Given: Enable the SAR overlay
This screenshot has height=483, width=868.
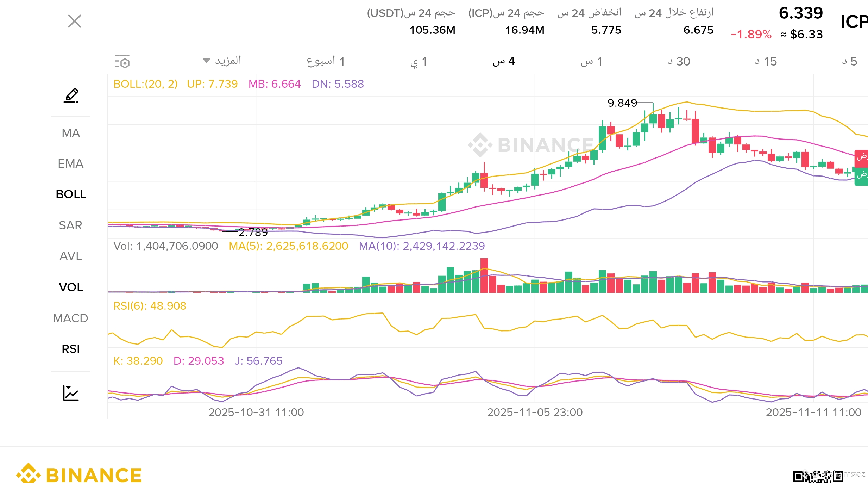Looking at the screenshot, I should (x=71, y=225).
